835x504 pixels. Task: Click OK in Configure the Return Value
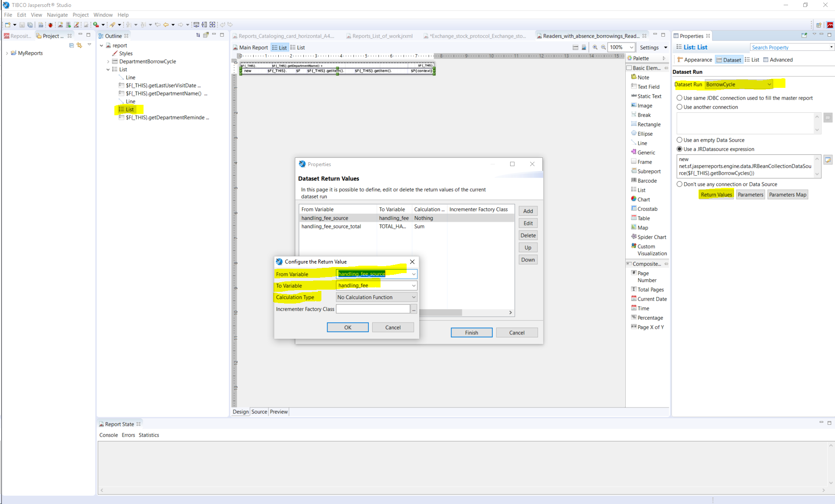point(347,327)
